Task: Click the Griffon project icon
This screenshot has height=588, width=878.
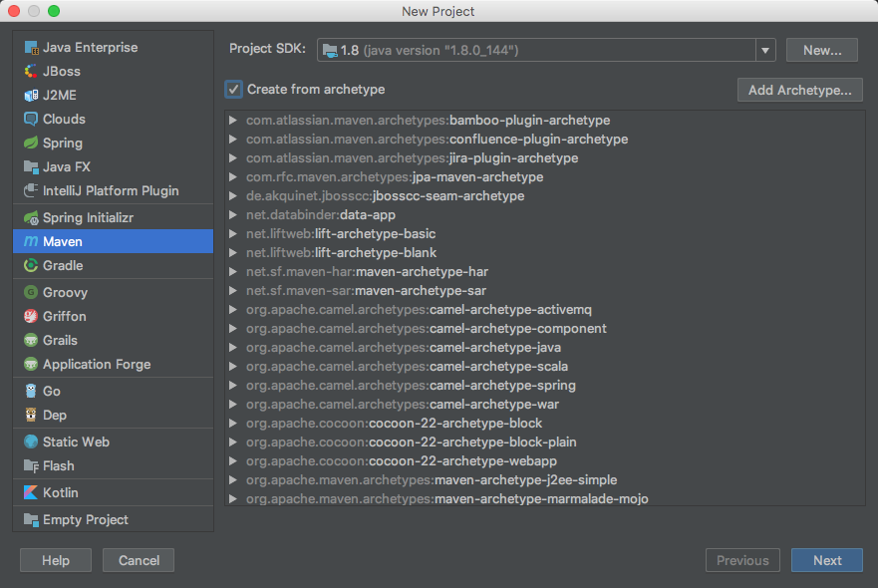Action: (x=31, y=317)
